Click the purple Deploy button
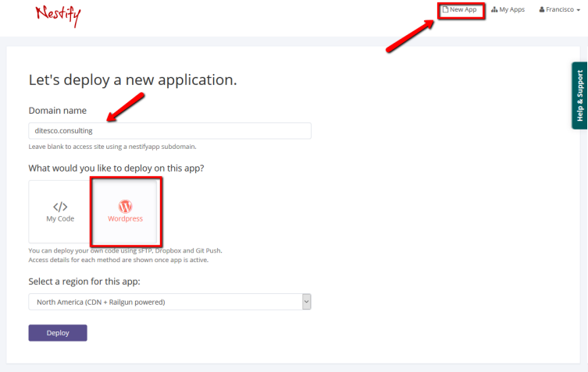The width and height of the screenshot is (588, 372). click(58, 333)
